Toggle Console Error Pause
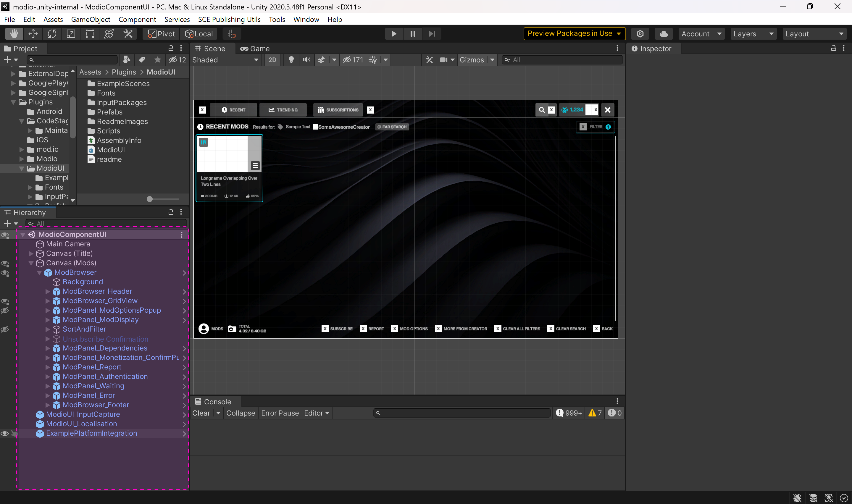The image size is (852, 504). 280,413
